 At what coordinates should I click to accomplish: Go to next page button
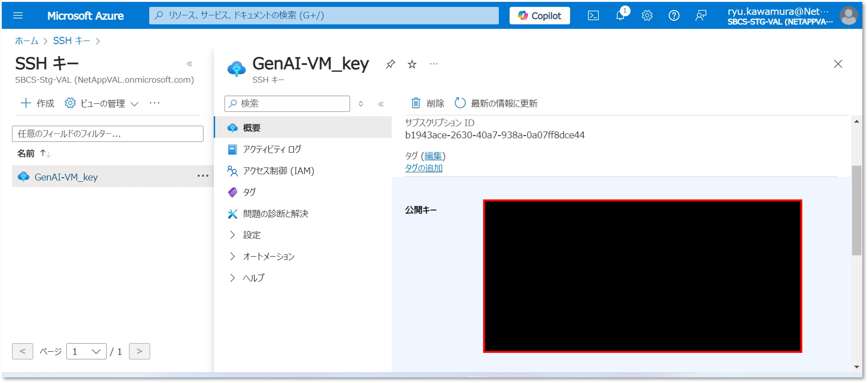tap(139, 351)
